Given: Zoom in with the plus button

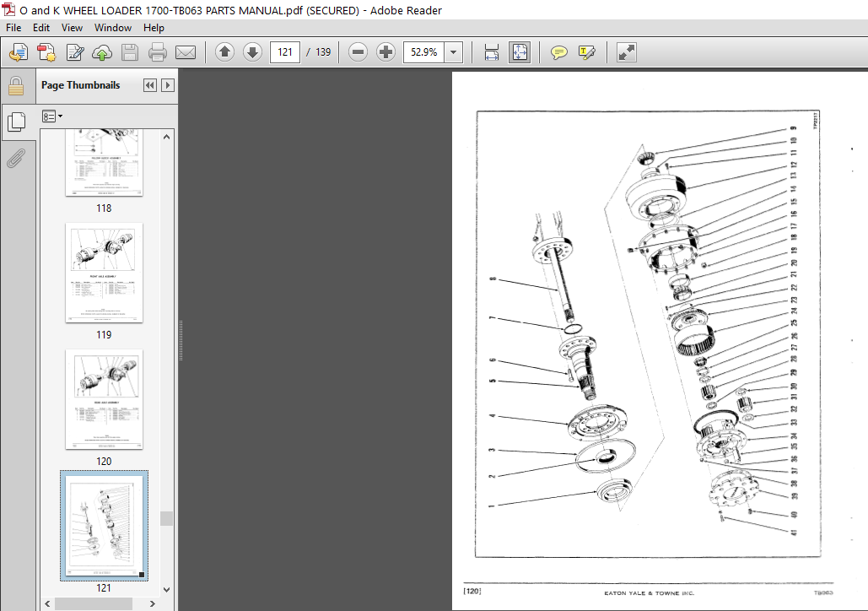Looking at the screenshot, I should (385, 52).
